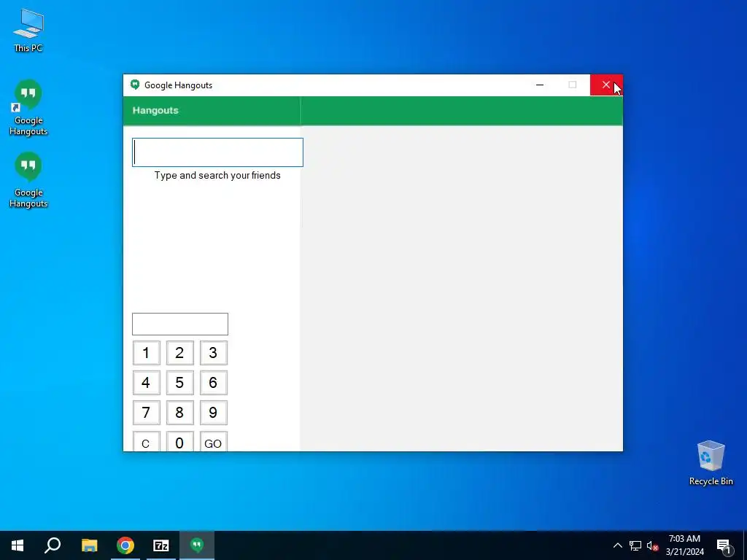747x560 pixels.
Task: Launch File Explorer from taskbar
Action: tap(89, 545)
